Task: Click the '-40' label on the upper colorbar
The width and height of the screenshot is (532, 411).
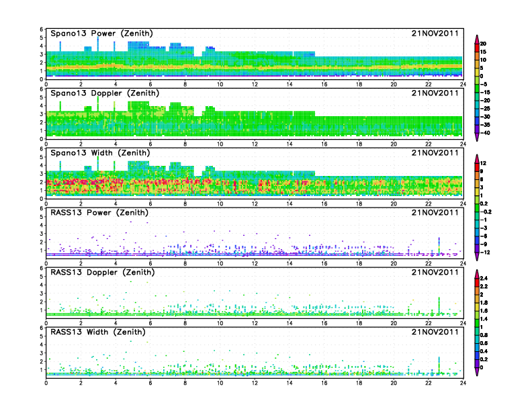Action: (485, 133)
